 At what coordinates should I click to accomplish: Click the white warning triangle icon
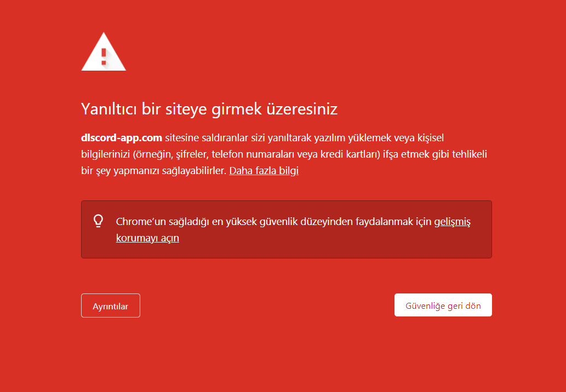coord(104,52)
